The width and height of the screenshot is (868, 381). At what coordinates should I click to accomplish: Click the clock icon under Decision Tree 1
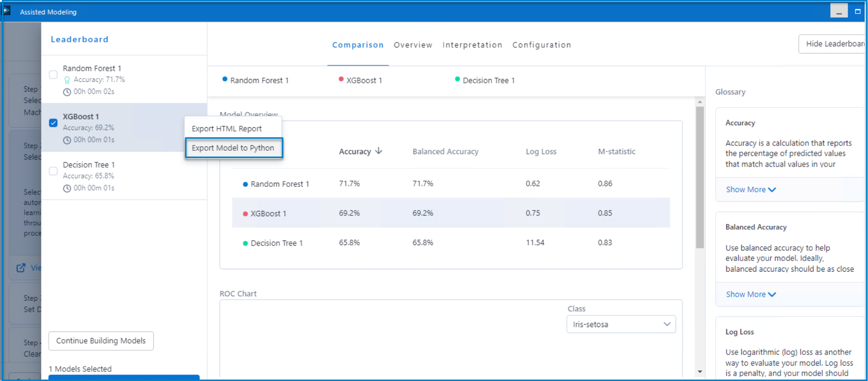67,188
